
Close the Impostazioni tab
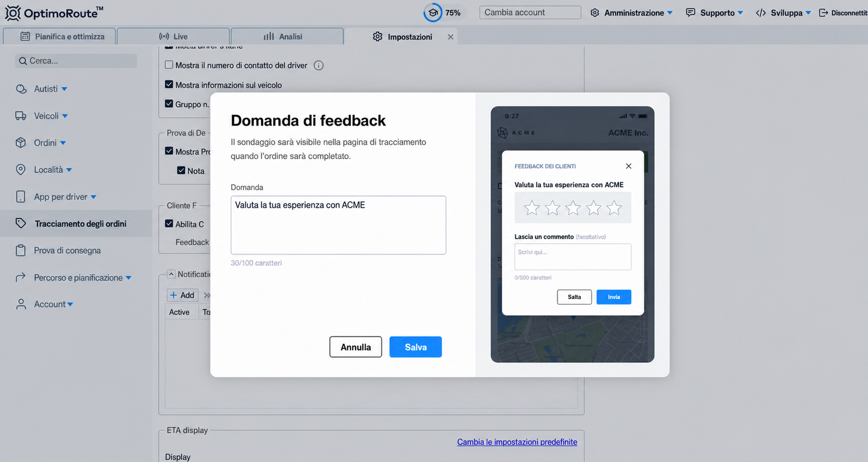(450, 37)
